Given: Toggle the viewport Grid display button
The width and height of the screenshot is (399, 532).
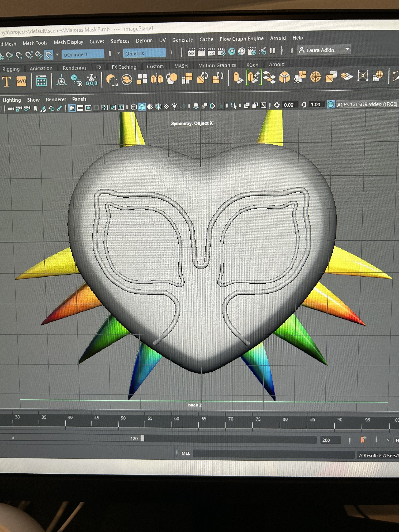Looking at the screenshot, I should [x=72, y=108].
